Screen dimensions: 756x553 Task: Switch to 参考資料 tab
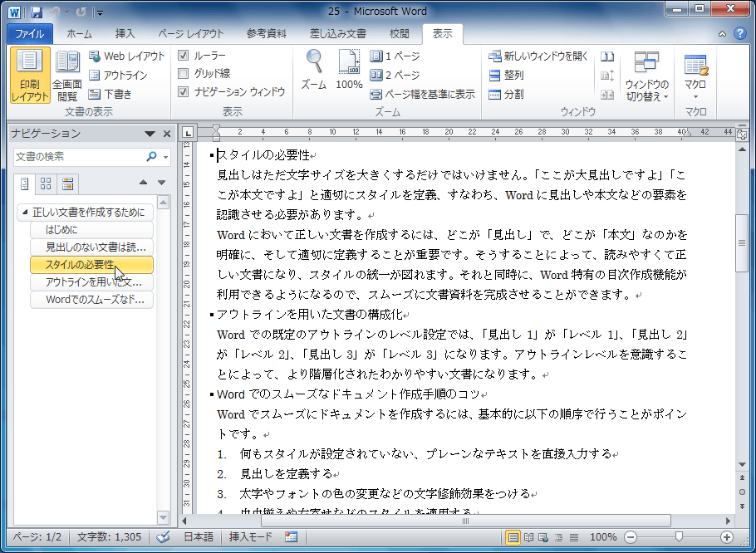point(266,34)
